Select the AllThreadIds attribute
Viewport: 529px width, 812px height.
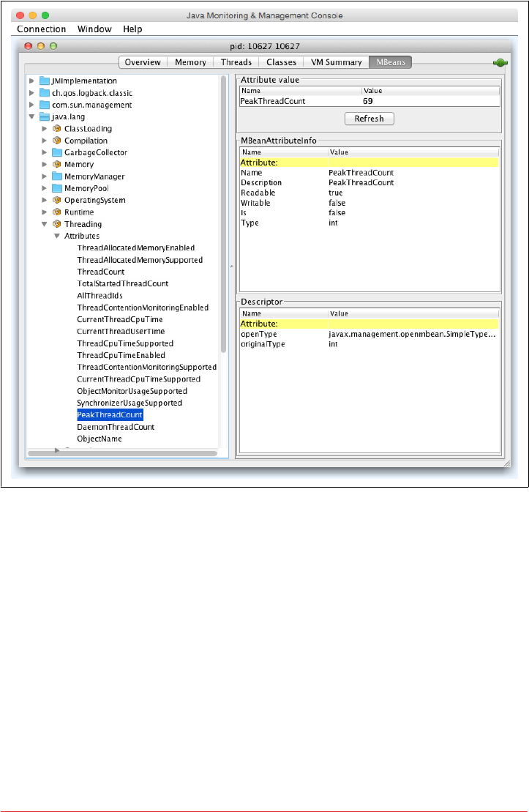[x=100, y=296]
